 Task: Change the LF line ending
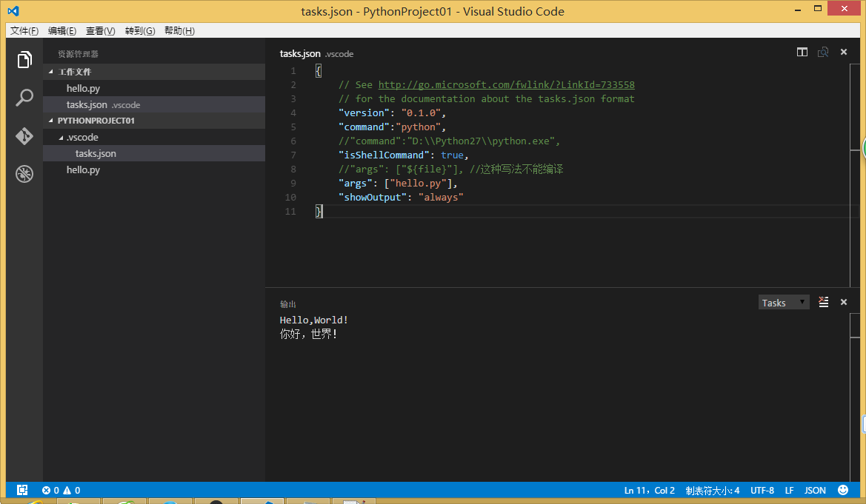pos(789,490)
